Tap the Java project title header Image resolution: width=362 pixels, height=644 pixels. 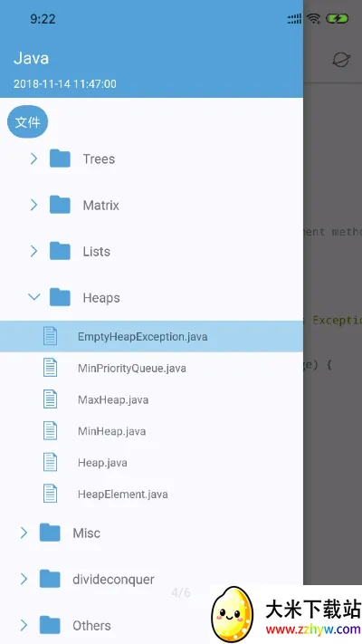point(31,58)
